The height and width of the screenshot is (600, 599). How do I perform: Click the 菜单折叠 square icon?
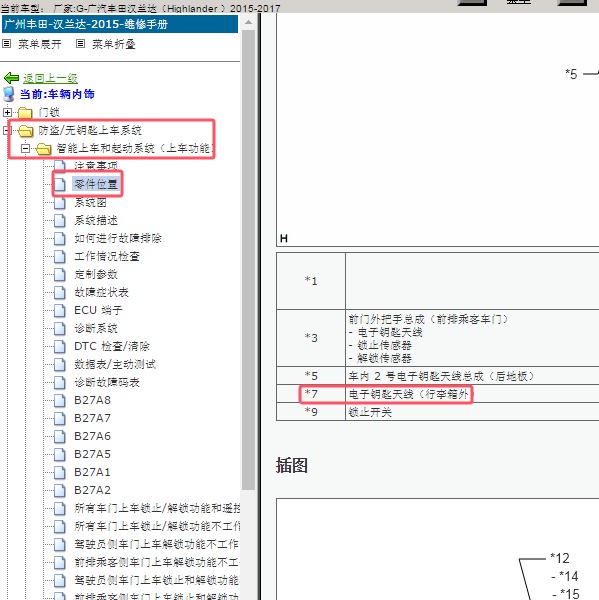(80, 44)
